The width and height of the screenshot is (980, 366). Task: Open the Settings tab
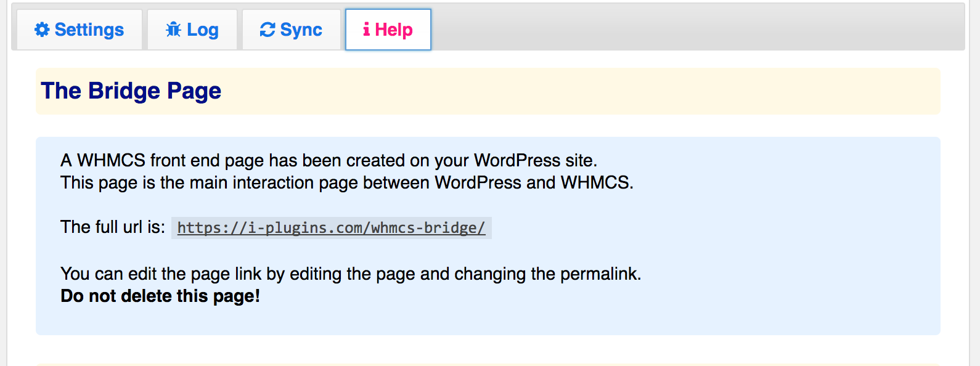[x=80, y=30]
